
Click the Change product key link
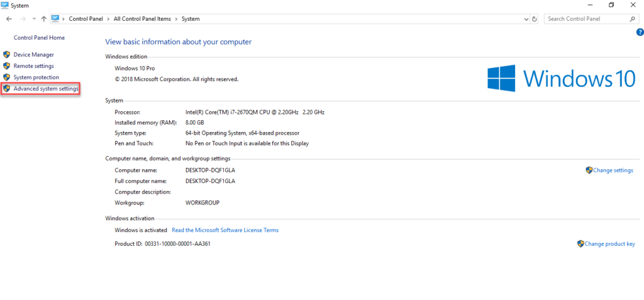point(609,244)
